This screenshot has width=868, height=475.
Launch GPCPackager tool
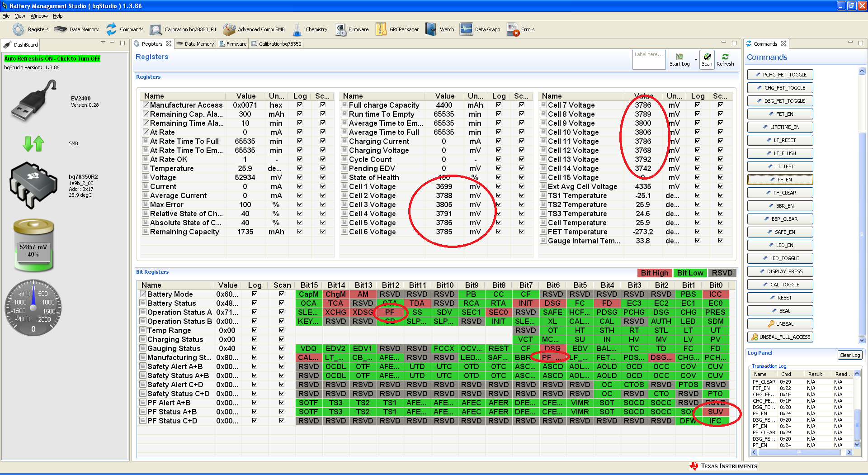397,29
